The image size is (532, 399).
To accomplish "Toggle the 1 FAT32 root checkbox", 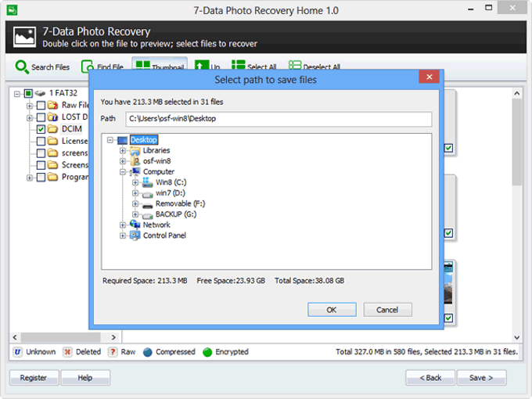I will pos(28,93).
